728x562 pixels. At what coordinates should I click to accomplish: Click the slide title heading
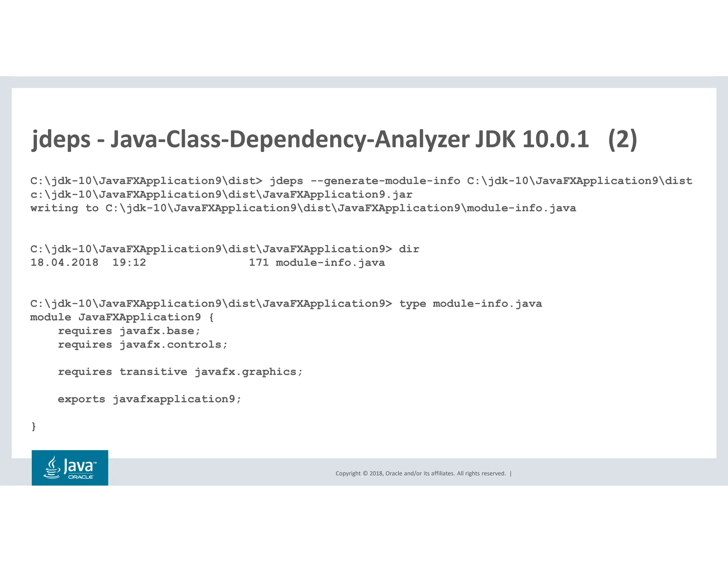334,139
